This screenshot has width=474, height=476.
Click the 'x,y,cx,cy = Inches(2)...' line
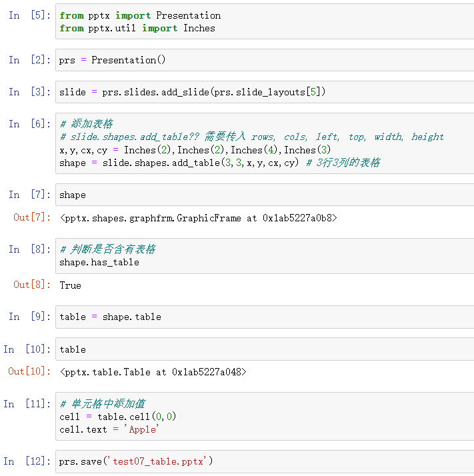point(195,150)
